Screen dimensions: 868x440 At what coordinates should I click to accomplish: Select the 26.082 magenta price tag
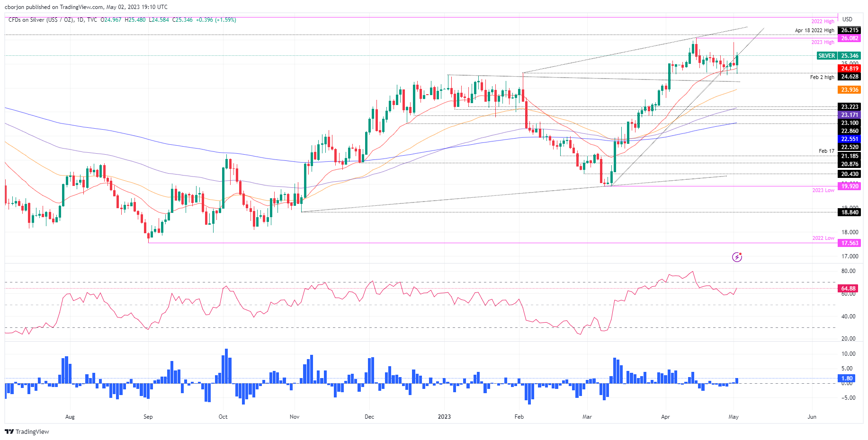(850, 38)
